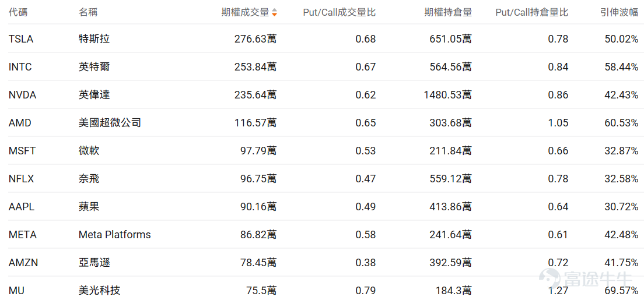Viewport: 644px width, 300px height.
Task: Click META option volume 86.82萬
Action: (x=258, y=234)
